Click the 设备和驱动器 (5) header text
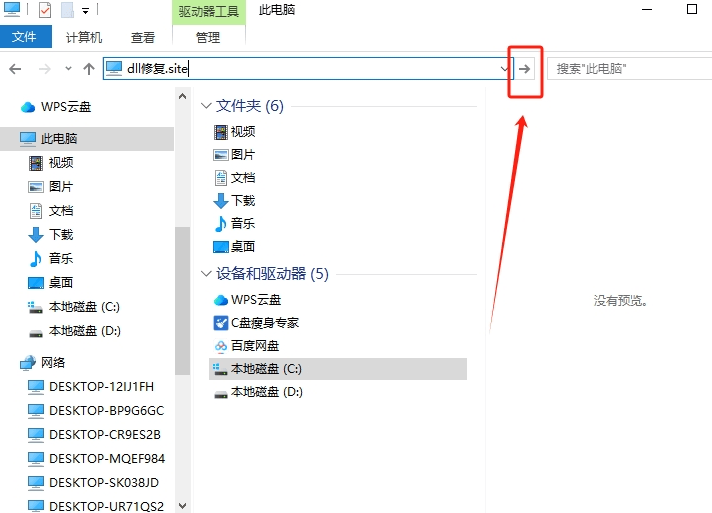The width and height of the screenshot is (712, 513). [272, 274]
